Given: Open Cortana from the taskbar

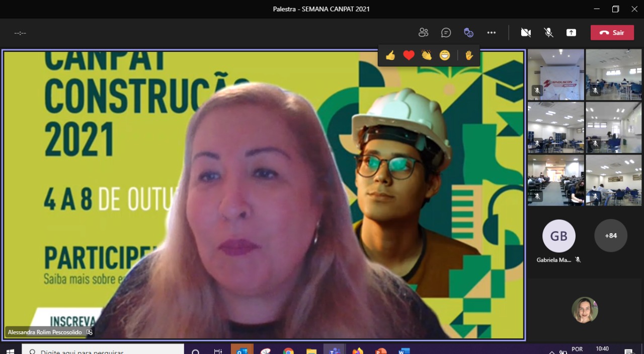Looking at the screenshot, I should tap(196, 350).
